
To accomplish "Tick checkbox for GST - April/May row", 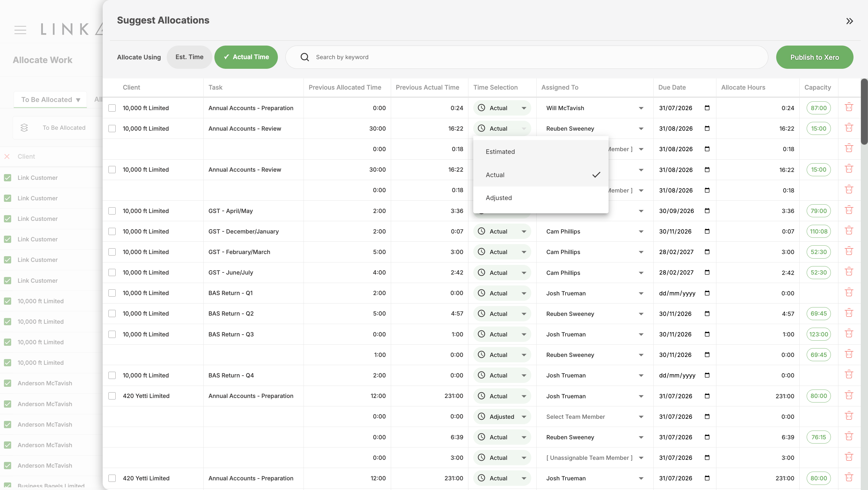I will (x=112, y=211).
